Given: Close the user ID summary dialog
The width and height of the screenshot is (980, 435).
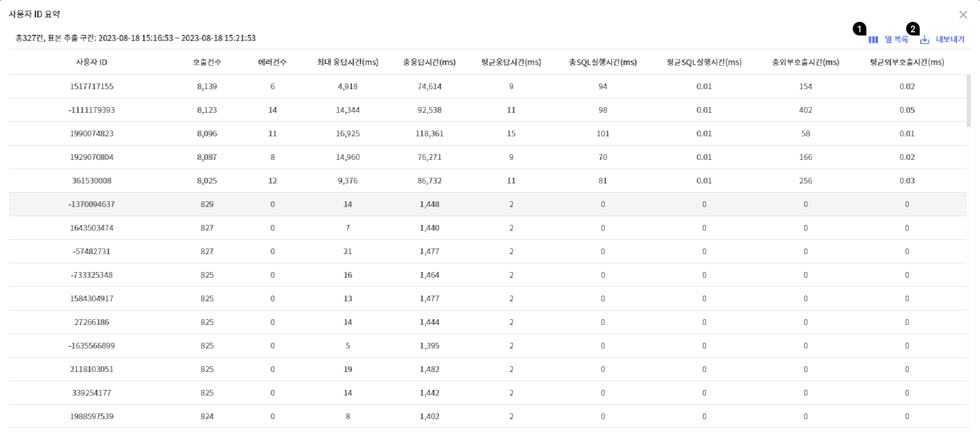Looking at the screenshot, I should [x=963, y=15].
